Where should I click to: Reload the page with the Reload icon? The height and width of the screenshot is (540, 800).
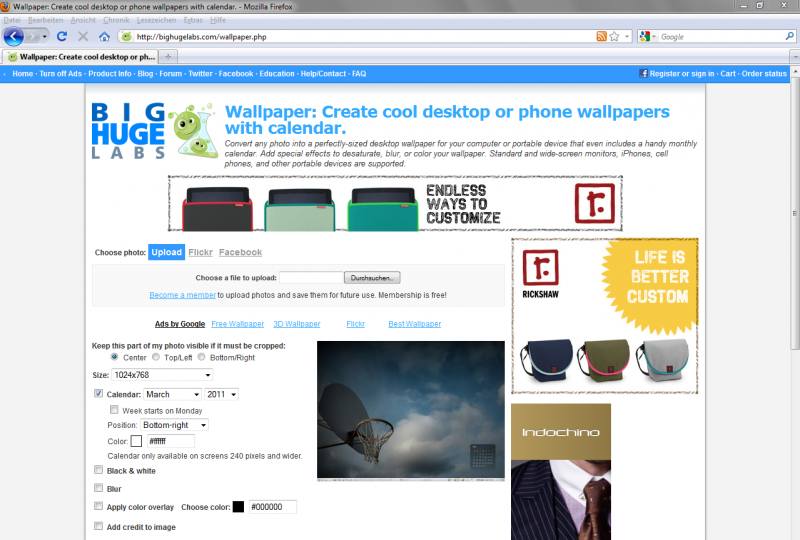[x=62, y=36]
